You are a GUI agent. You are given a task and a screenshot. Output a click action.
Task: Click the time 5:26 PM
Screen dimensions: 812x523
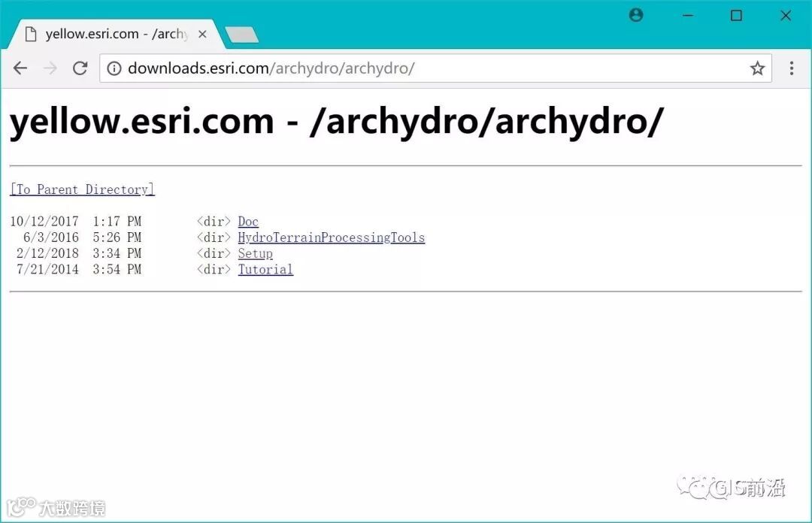point(117,237)
